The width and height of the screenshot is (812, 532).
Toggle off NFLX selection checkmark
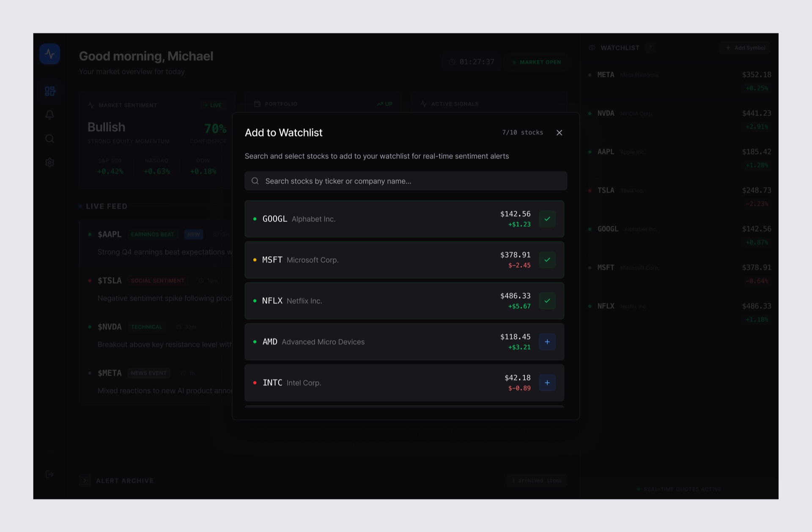547,301
